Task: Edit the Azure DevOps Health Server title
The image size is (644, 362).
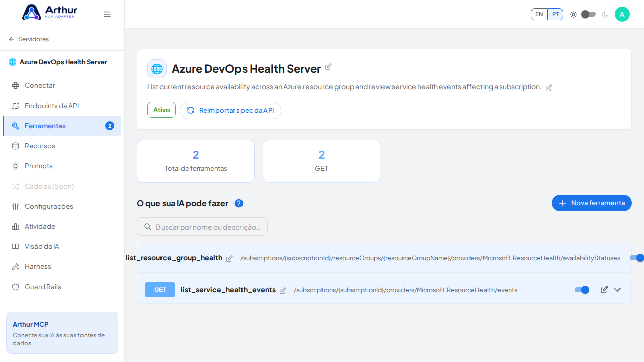Action: click(328, 67)
